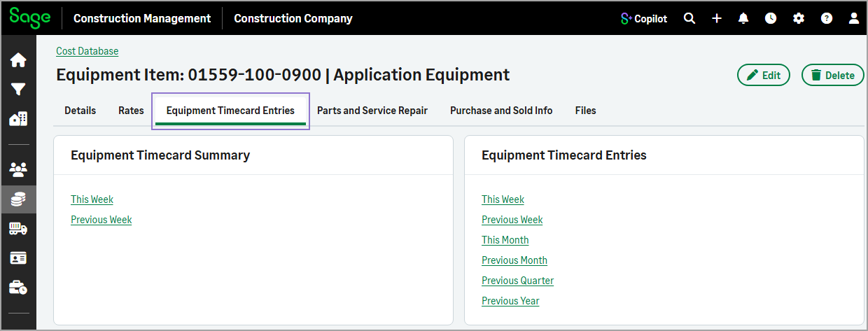The height and width of the screenshot is (331, 868).
Task: Open the Previous Month entries link
Action: 514,260
